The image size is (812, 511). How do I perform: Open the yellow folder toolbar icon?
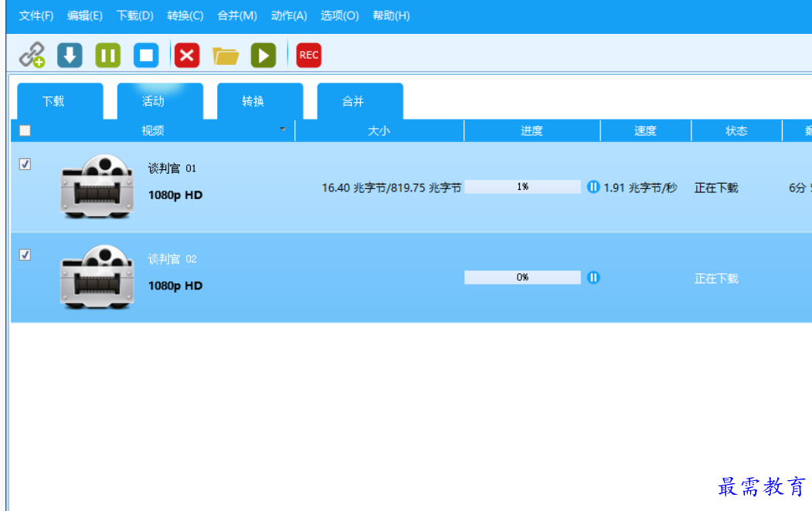click(x=226, y=56)
